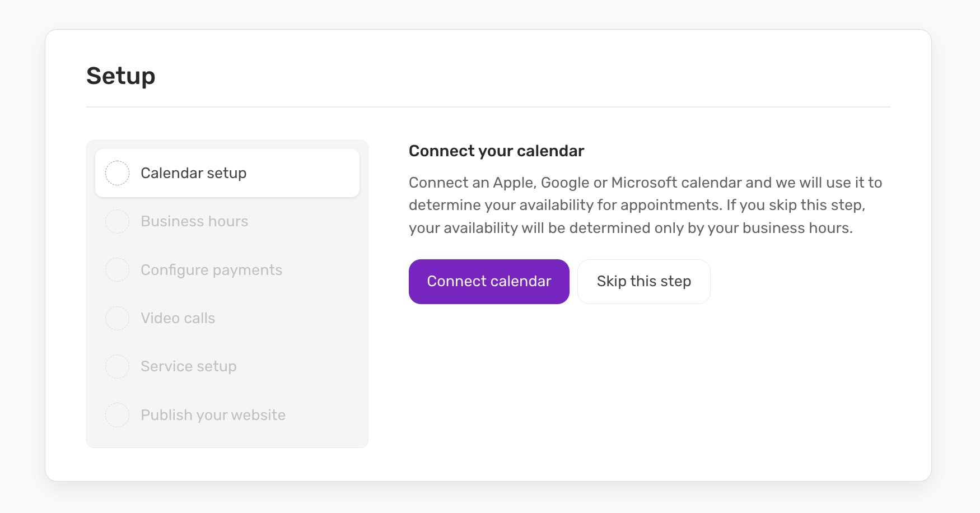Viewport: 980px width, 513px height.
Task: Open the Service setup step label
Action: click(189, 366)
